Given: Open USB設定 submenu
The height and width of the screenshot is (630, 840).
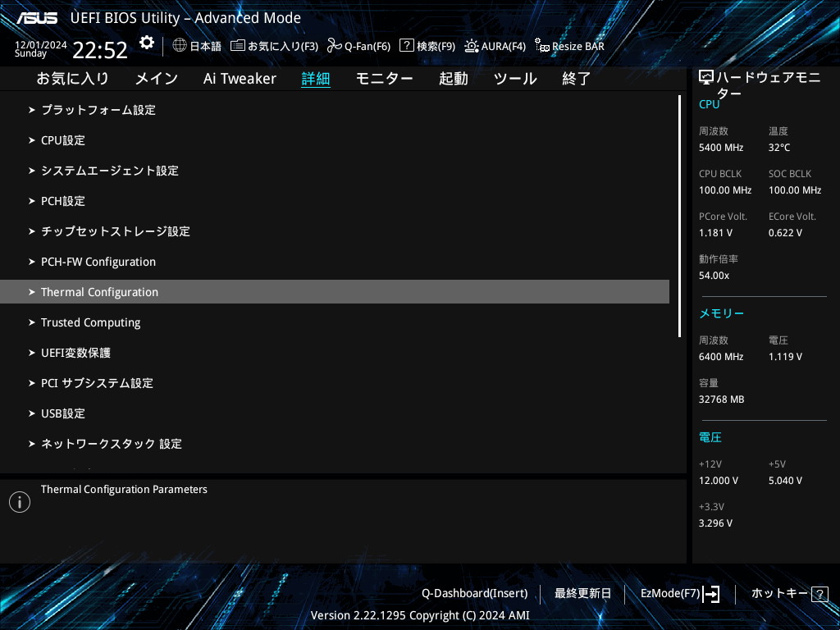Looking at the screenshot, I should [x=335, y=413].
